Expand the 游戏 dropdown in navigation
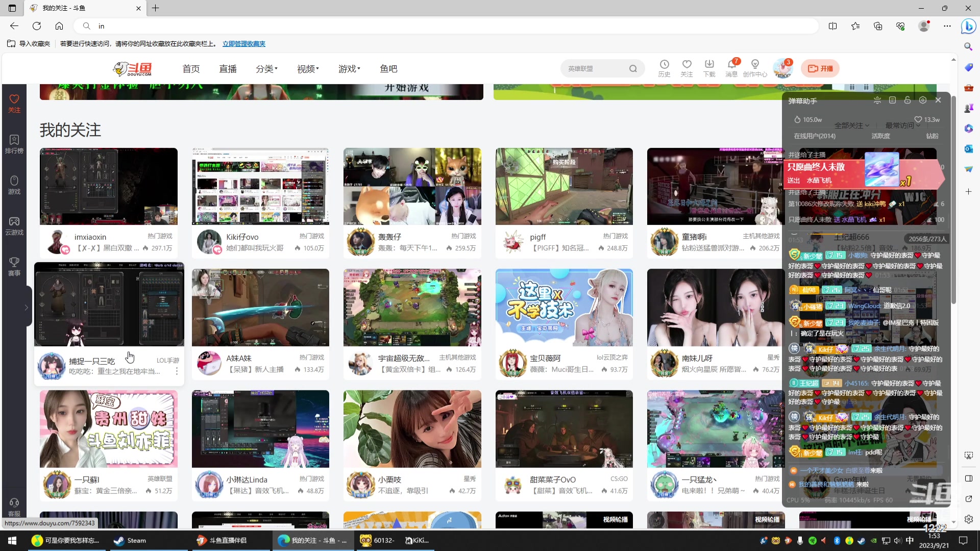The width and height of the screenshot is (980, 551). click(349, 69)
